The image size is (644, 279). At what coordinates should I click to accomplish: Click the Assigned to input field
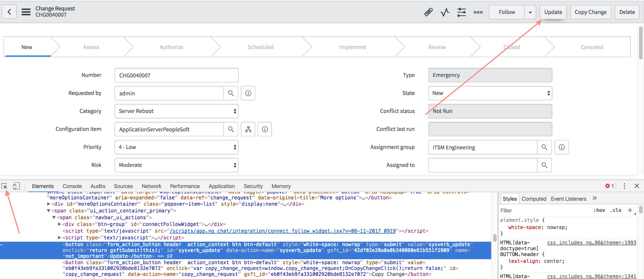pyautogui.click(x=483, y=165)
